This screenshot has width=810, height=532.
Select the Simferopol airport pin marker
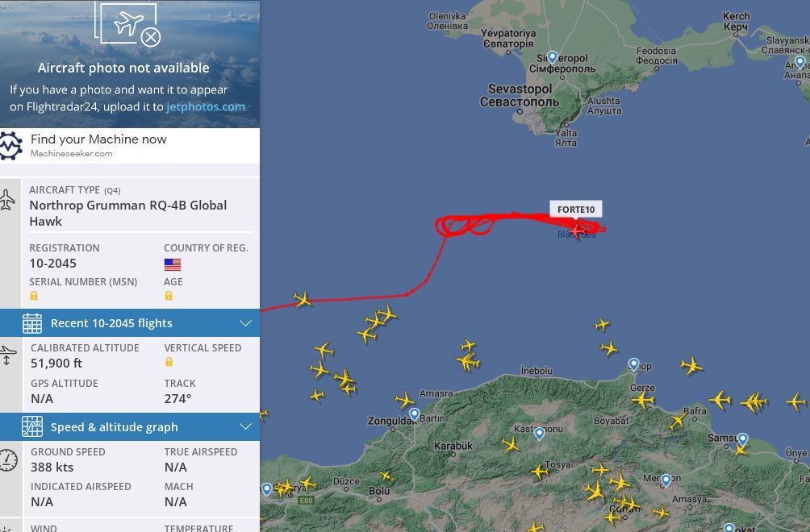[x=552, y=56]
